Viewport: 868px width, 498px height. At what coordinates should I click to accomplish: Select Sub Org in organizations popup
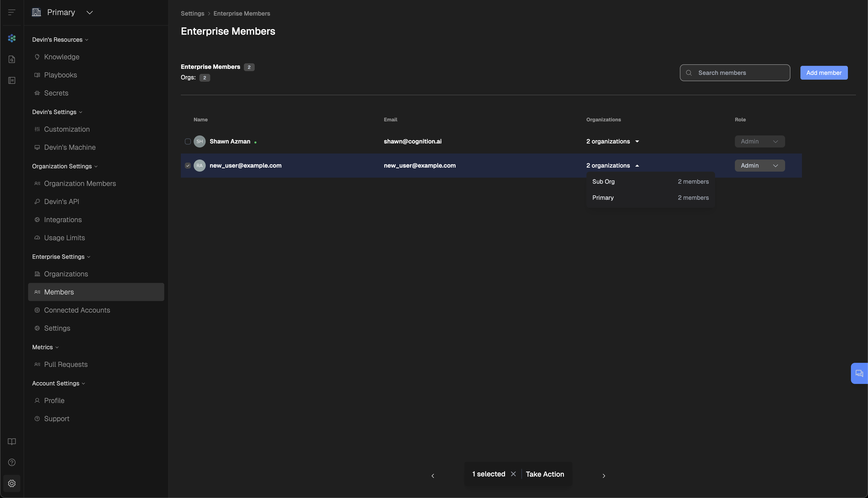[x=603, y=182]
